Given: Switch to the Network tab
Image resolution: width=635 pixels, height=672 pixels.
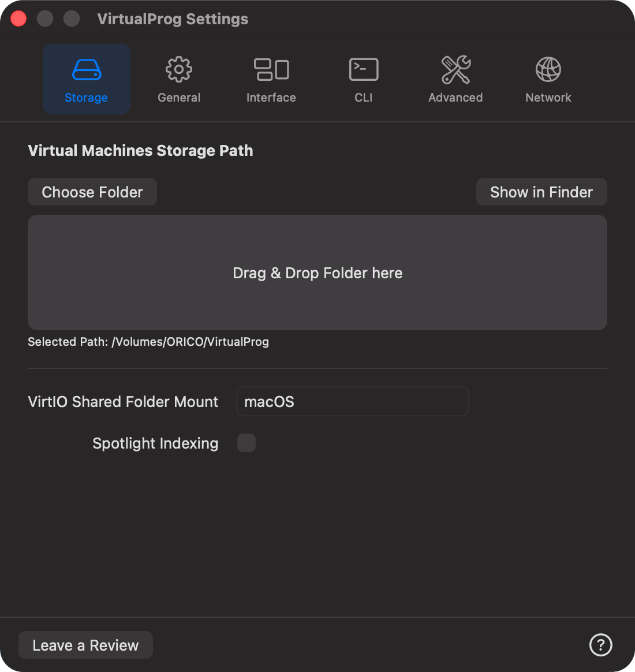Looking at the screenshot, I should (548, 79).
